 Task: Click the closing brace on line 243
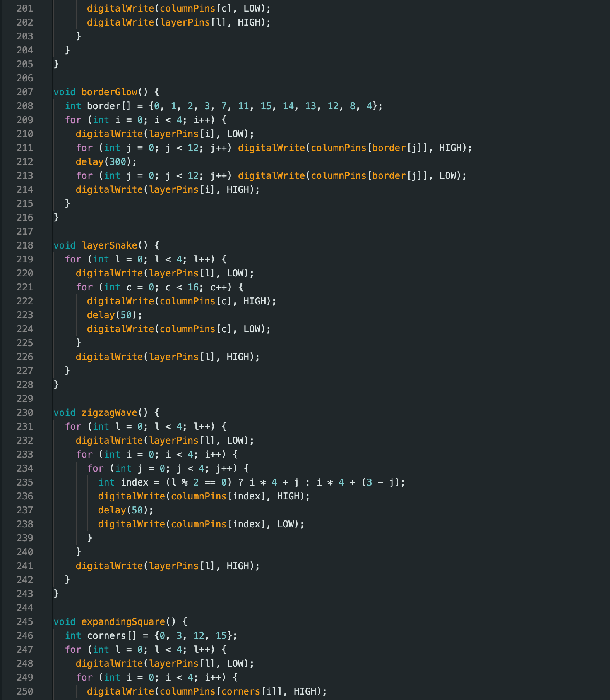(x=57, y=594)
